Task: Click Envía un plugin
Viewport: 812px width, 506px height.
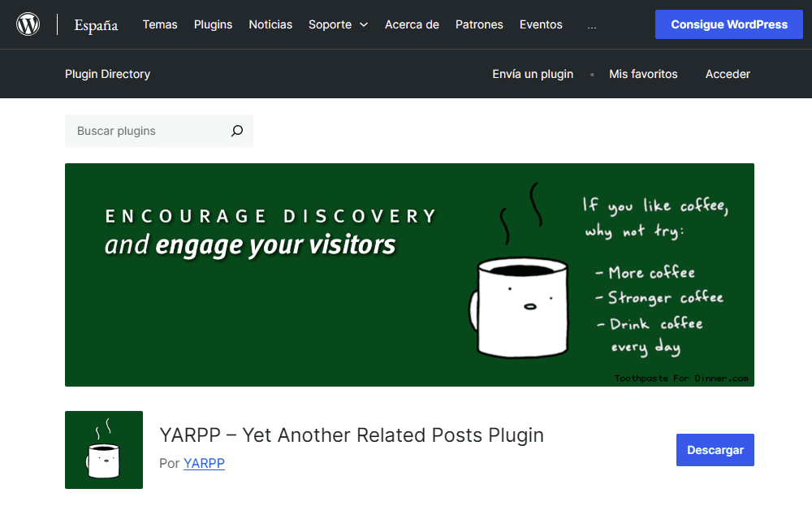Action: click(x=533, y=74)
